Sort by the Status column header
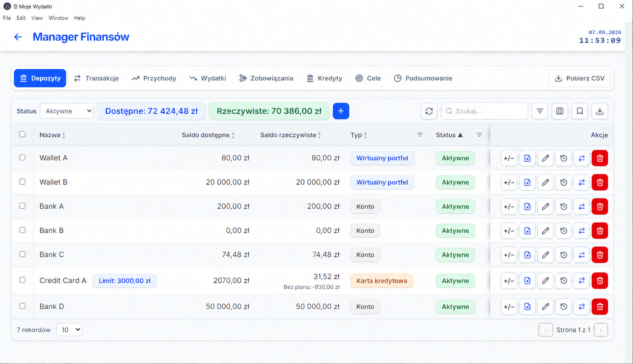Screen dimensions: 633x364 click(449, 135)
